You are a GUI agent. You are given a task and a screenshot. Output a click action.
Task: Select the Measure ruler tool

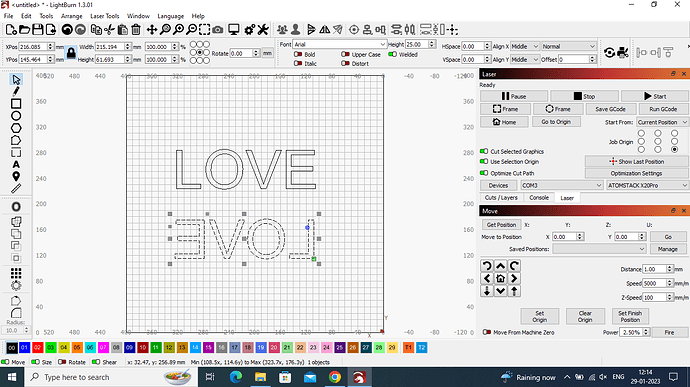16,189
